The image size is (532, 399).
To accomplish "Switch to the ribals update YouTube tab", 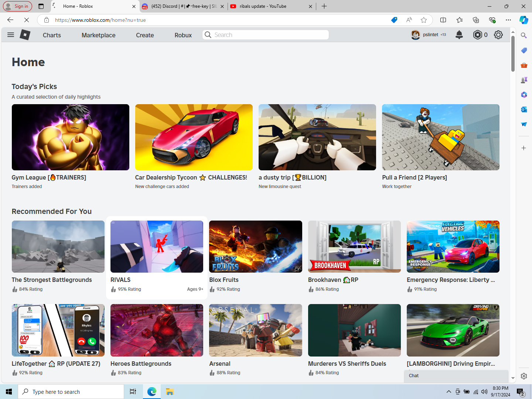I will click(271, 6).
